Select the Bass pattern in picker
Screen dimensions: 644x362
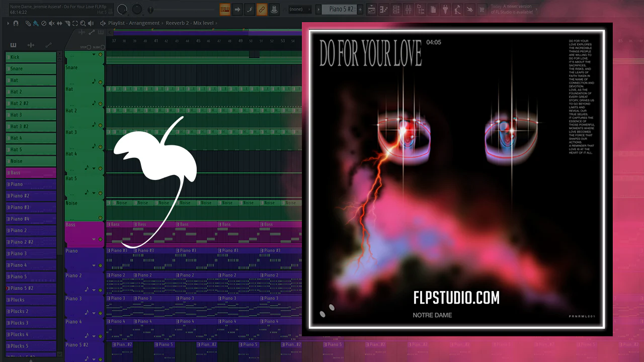click(31, 173)
